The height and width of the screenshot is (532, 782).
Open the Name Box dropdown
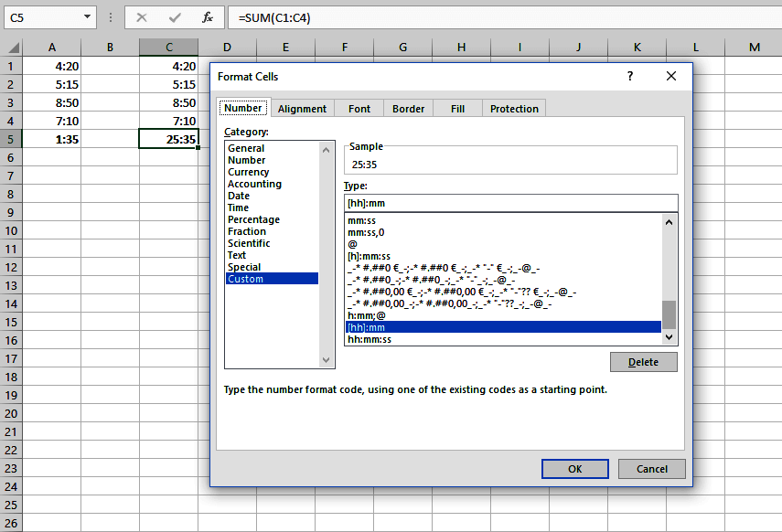pyautogui.click(x=89, y=17)
